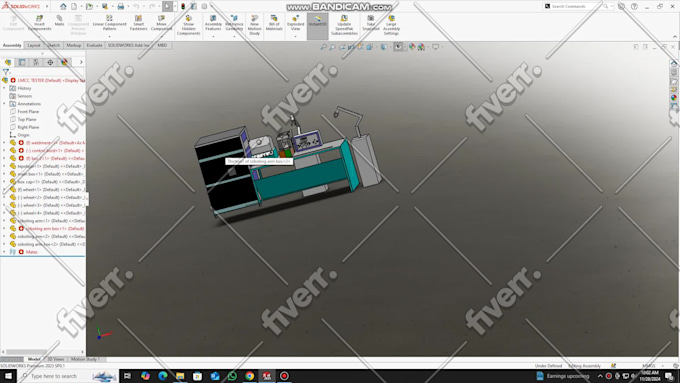Click the Home icon in the quick access bar

[x=63, y=7]
